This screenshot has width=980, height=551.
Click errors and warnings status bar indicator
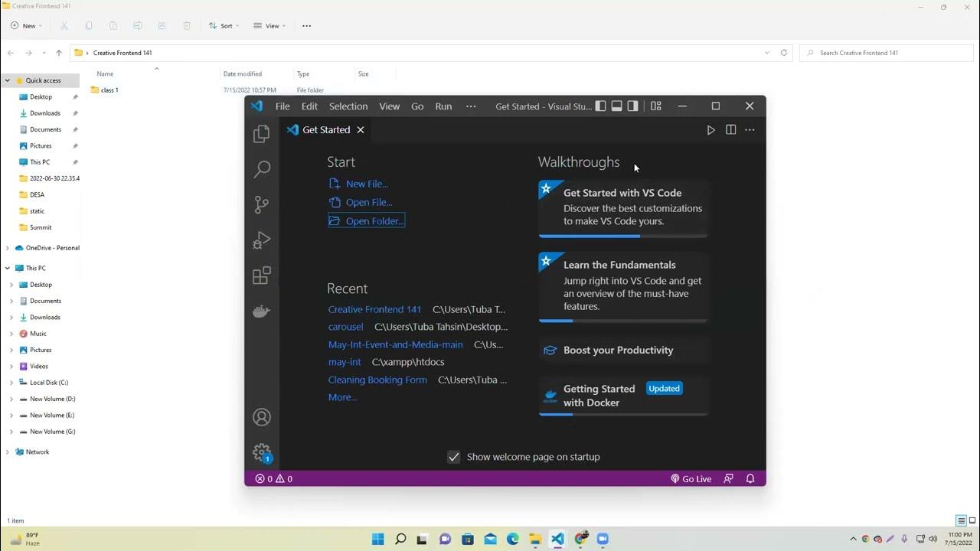click(273, 479)
